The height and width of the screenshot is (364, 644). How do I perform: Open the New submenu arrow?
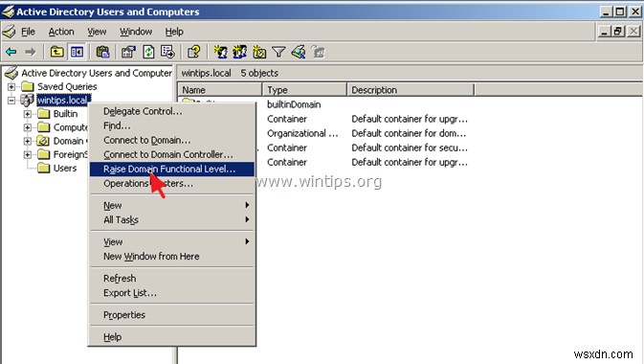coord(247,205)
